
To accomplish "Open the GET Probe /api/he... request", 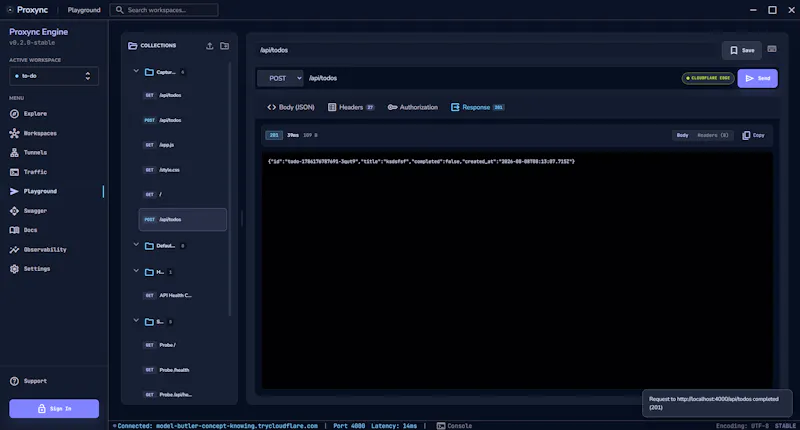I will point(183,394).
